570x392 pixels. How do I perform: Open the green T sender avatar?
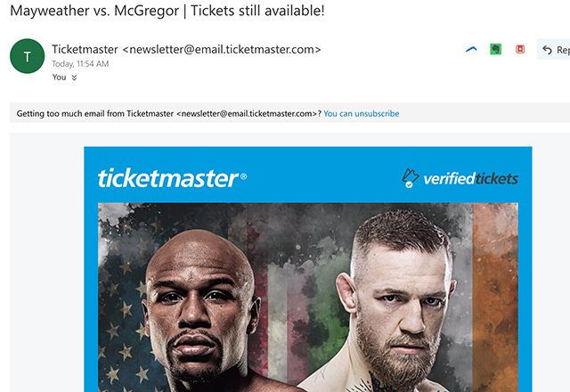[x=28, y=56]
